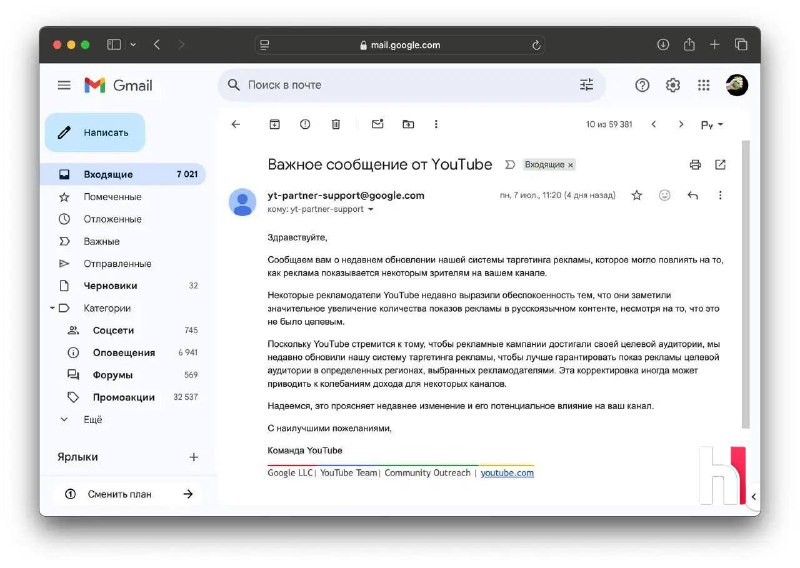Screen dimensions: 800x568
Task: Open Отправленные sent folder
Action: pos(123,263)
